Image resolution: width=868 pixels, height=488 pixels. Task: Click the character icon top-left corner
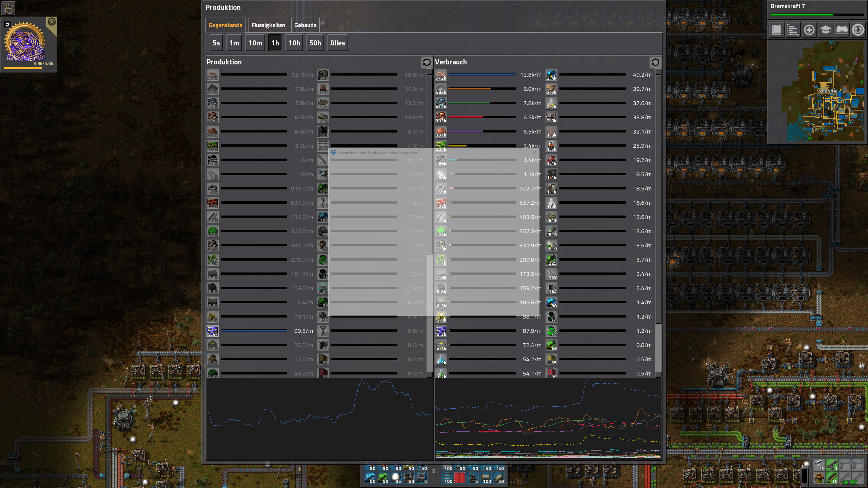point(8,8)
